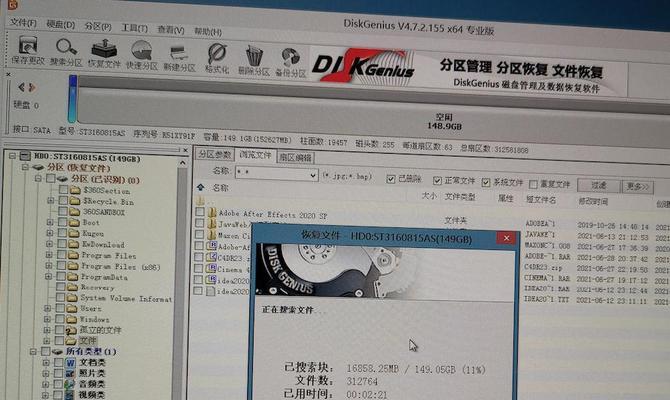
Task: Click the 照片类 photo type icon
Action: click(70, 374)
